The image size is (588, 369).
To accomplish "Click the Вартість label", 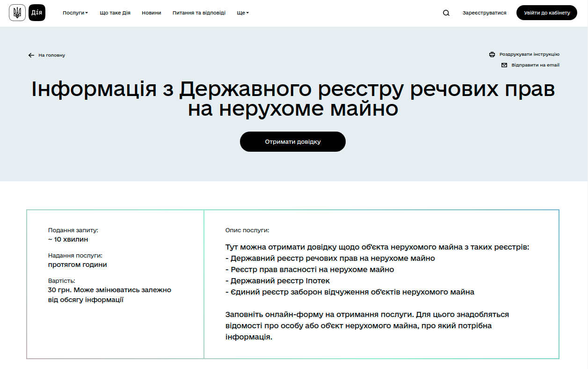I will tap(62, 281).
